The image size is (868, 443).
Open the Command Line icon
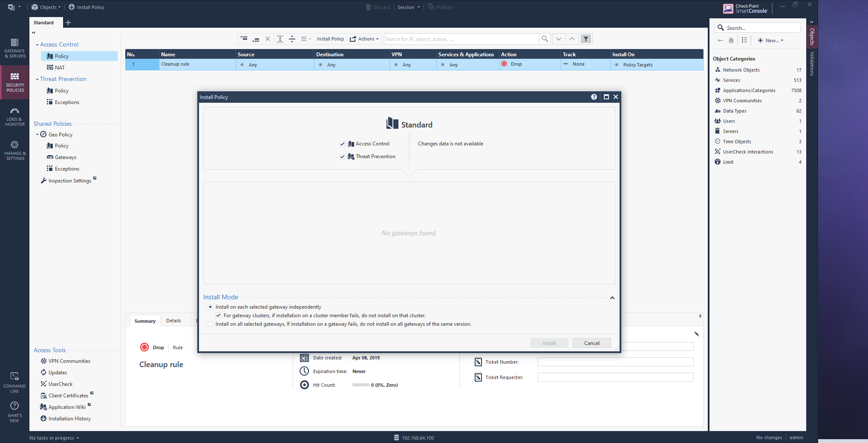[14, 382]
